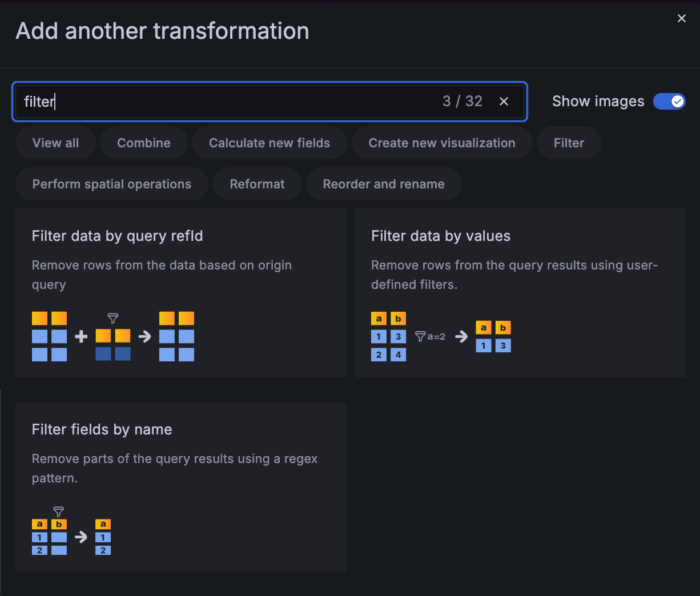Click the Reorder and rename pill
Image resolution: width=700 pixels, height=596 pixels.
point(384,184)
